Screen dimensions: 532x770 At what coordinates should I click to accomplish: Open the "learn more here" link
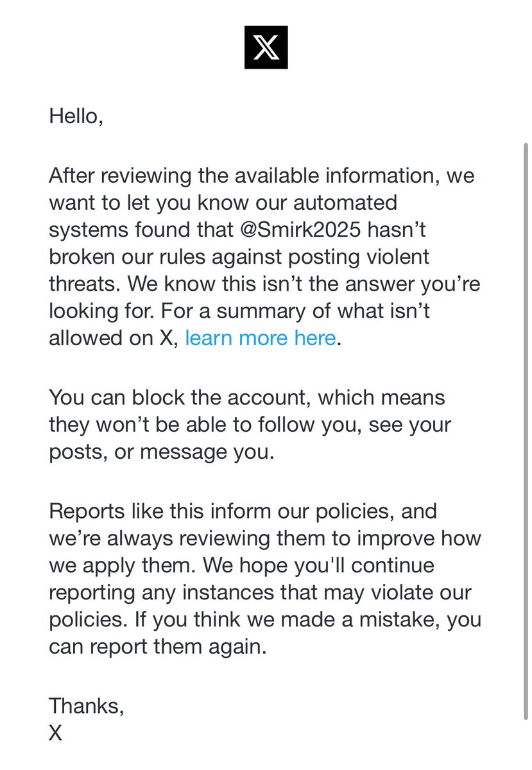(260, 338)
